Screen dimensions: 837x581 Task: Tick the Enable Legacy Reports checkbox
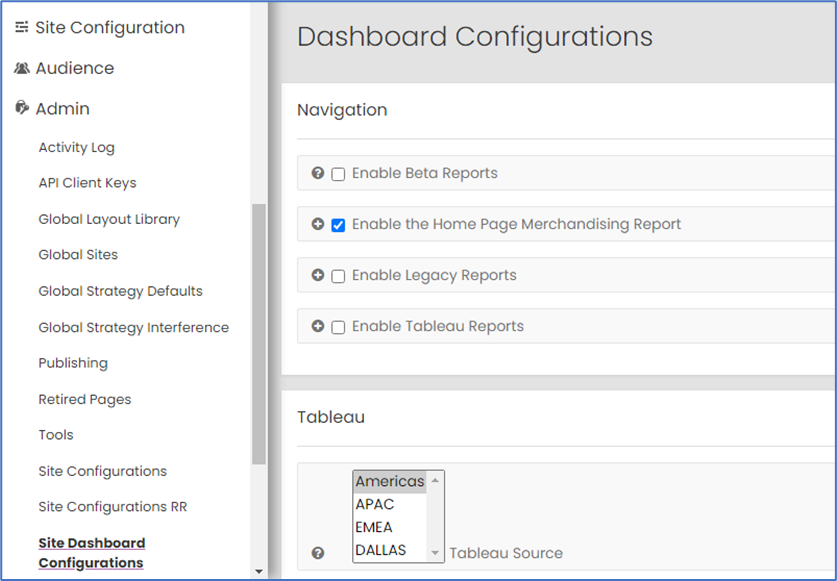(338, 276)
